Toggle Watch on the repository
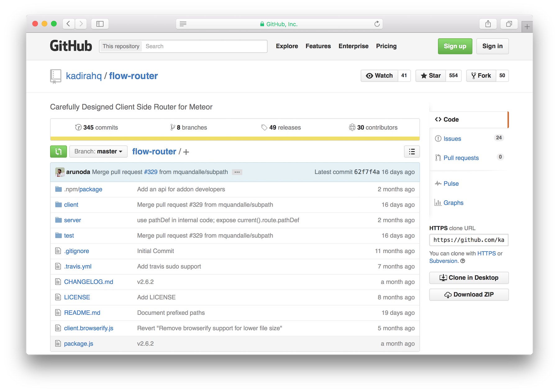 [x=379, y=75]
